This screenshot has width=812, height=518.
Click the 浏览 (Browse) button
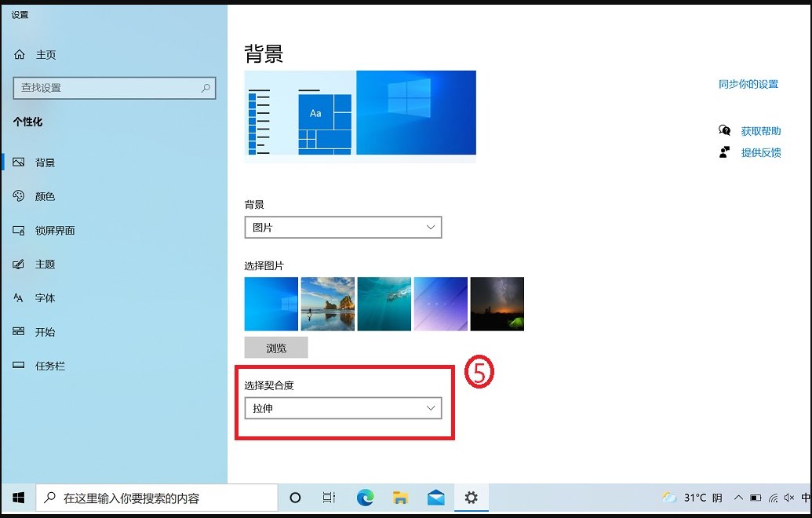coord(276,347)
